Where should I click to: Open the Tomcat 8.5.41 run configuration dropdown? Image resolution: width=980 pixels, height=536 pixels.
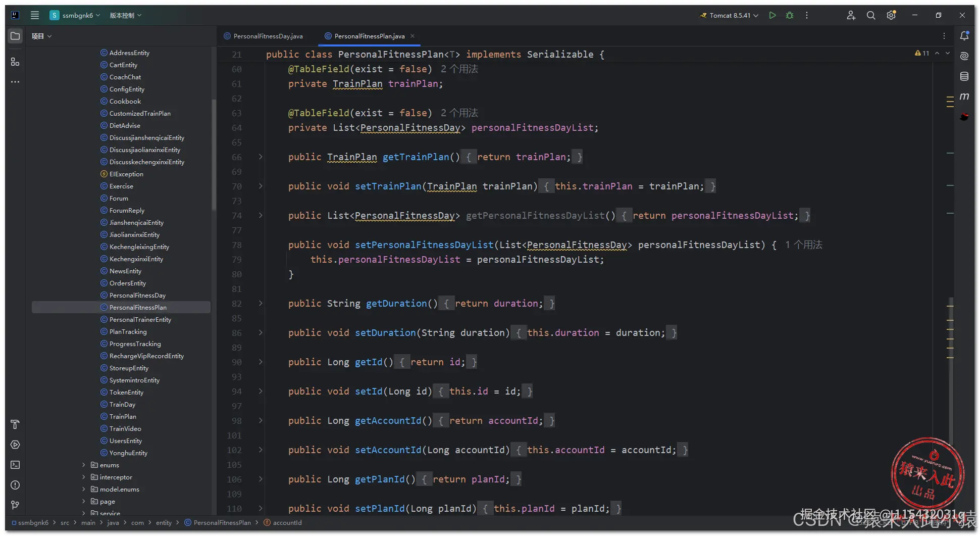tap(729, 15)
